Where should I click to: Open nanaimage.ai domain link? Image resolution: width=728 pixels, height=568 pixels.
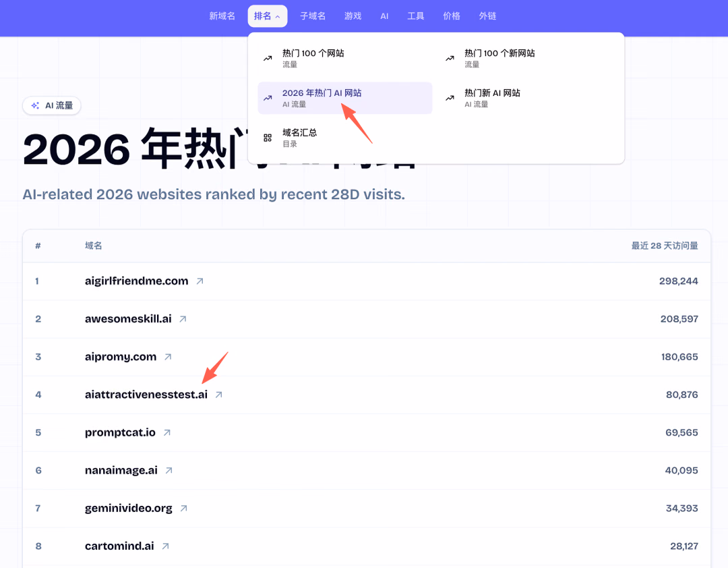click(x=121, y=470)
